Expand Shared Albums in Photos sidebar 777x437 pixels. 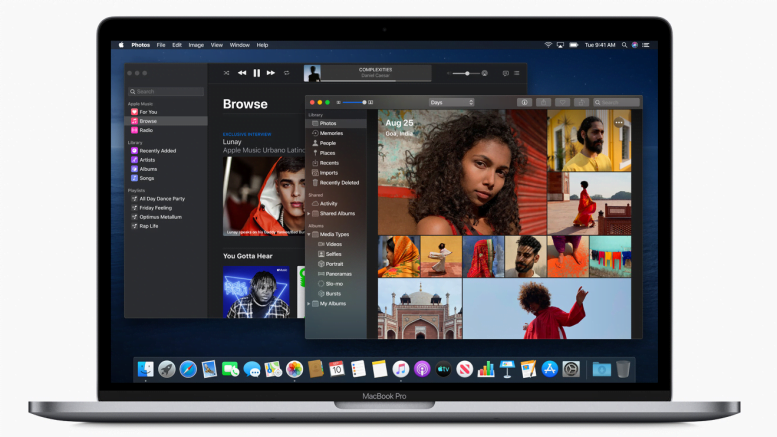pyautogui.click(x=310, y=213)
